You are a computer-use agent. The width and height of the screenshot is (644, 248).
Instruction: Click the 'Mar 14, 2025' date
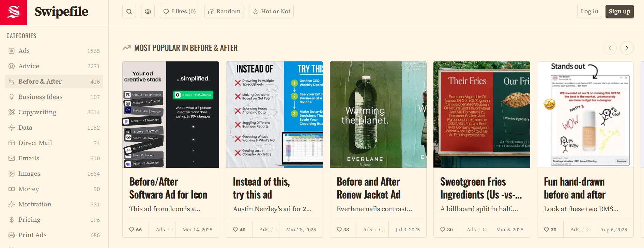pyautogui.click(x=197, y=230)
